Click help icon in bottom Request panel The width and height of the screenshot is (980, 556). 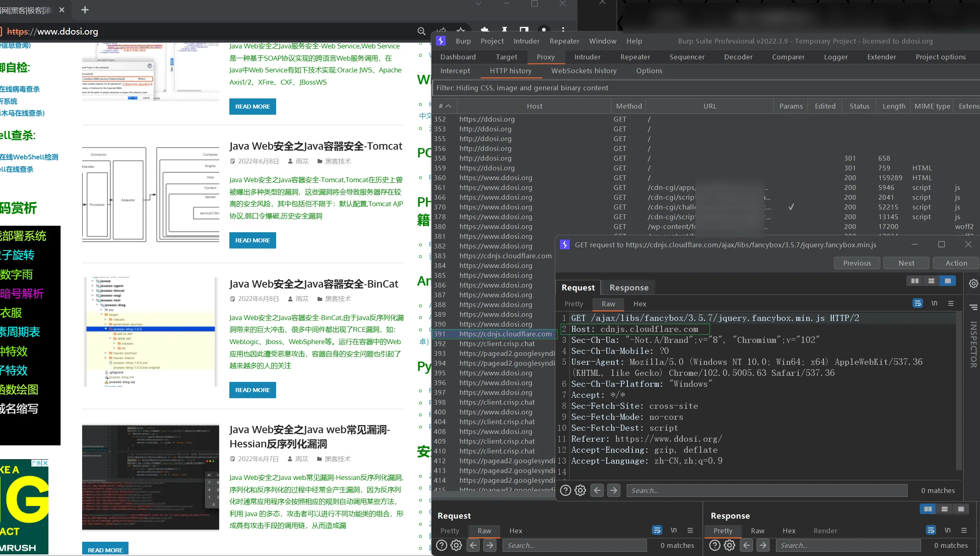pos(442,545)
